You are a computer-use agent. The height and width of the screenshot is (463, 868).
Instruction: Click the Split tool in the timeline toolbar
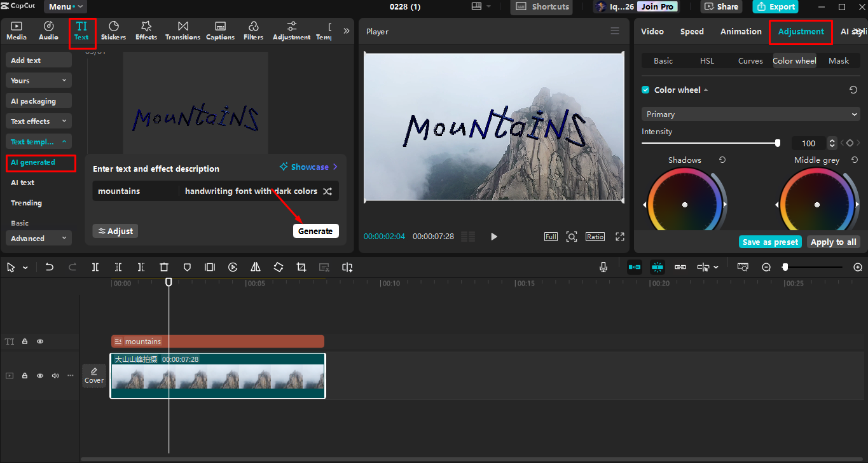tap(95, 267)
